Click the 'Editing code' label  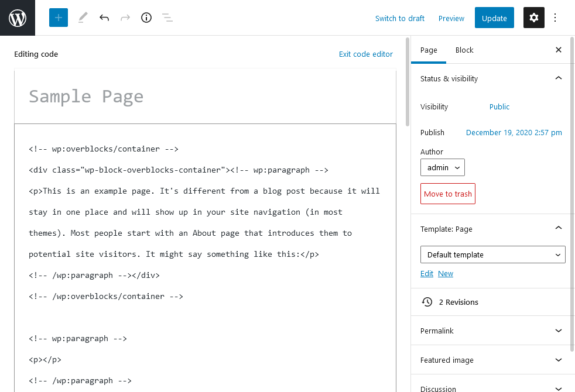pos(36,54)
